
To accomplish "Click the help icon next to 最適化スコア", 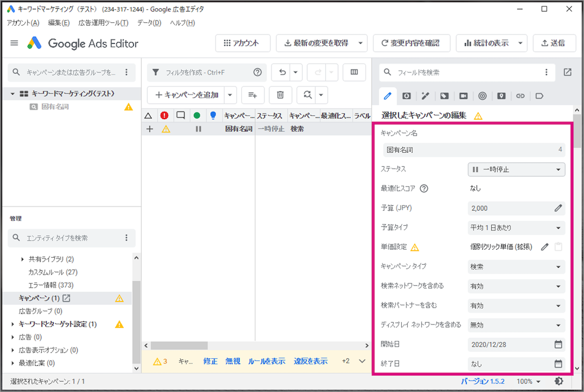I will pyautogui.click(x=424, y=188).
